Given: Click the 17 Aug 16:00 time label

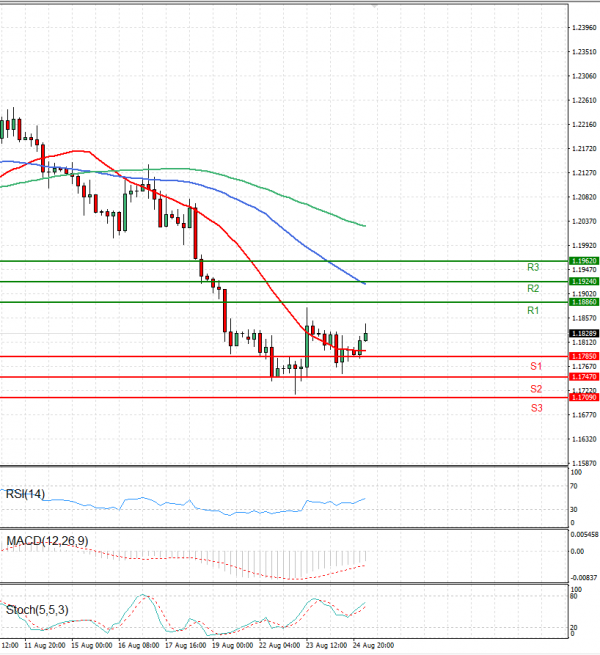Looking at the screenshot, I should [x=186, y=645].
